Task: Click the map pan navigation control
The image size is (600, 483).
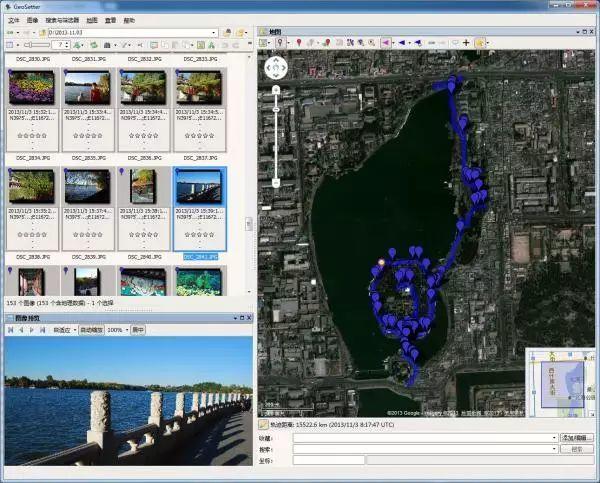Action: click(275, 67)
